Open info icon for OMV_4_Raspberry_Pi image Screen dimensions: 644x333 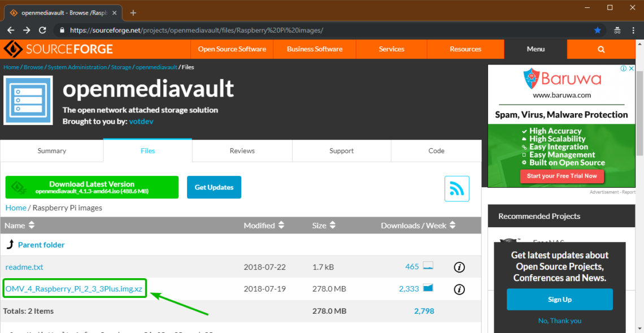point(459,289)
